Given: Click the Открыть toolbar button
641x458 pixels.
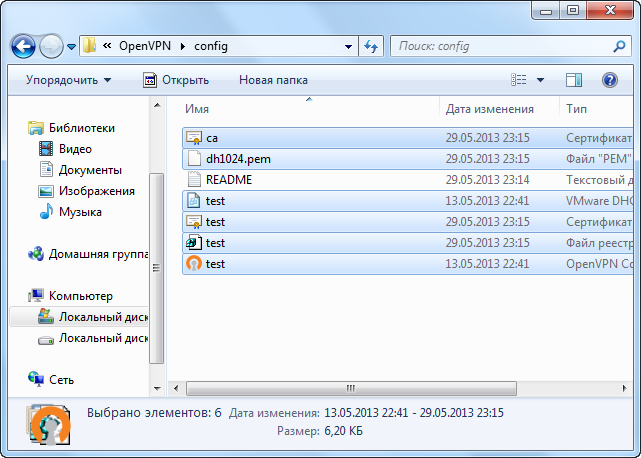Looking at the screenshot, I should [176, 80].
